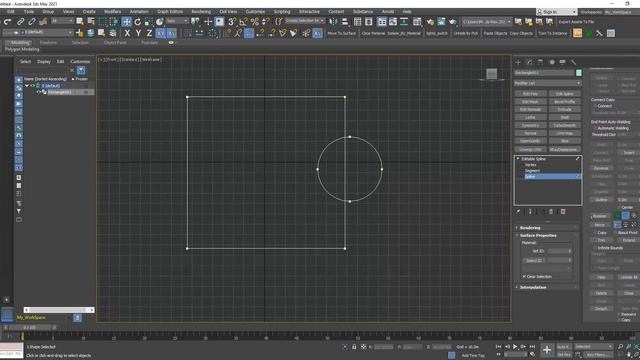Click the Pin Stack icon

[x=518, y=212]
